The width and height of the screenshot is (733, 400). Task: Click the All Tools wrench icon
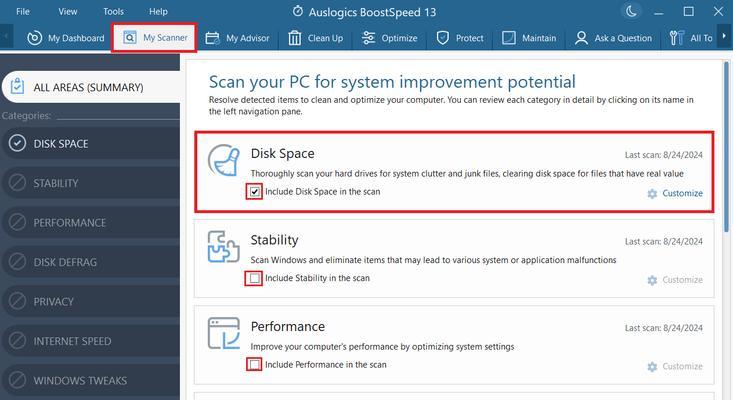point(676,38)
